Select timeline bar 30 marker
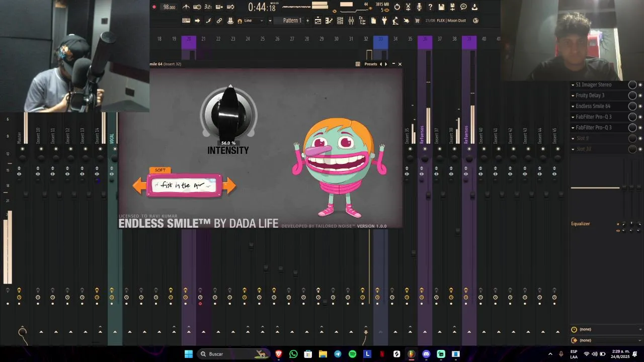The width and height of the screenshot is (644, 362). coord(336,39)
